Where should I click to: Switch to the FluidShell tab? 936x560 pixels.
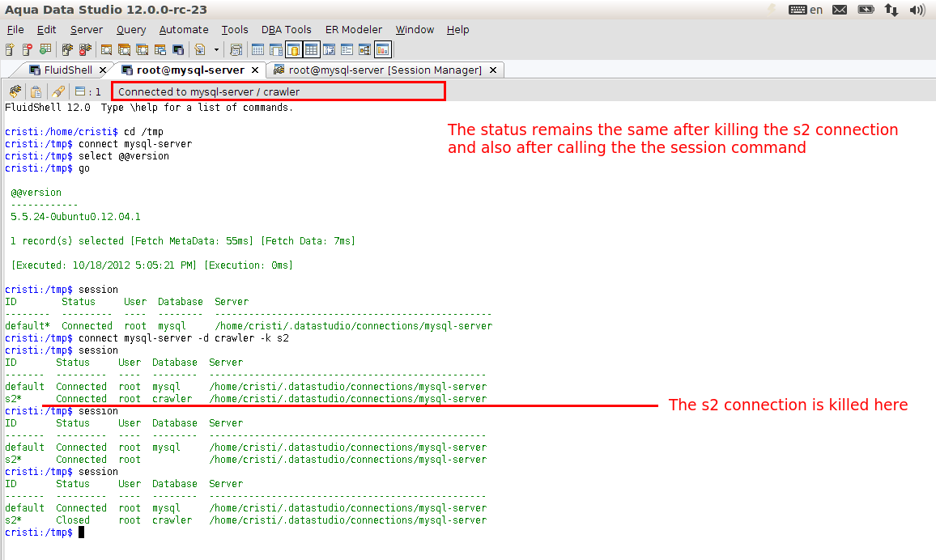click(61, 70)
